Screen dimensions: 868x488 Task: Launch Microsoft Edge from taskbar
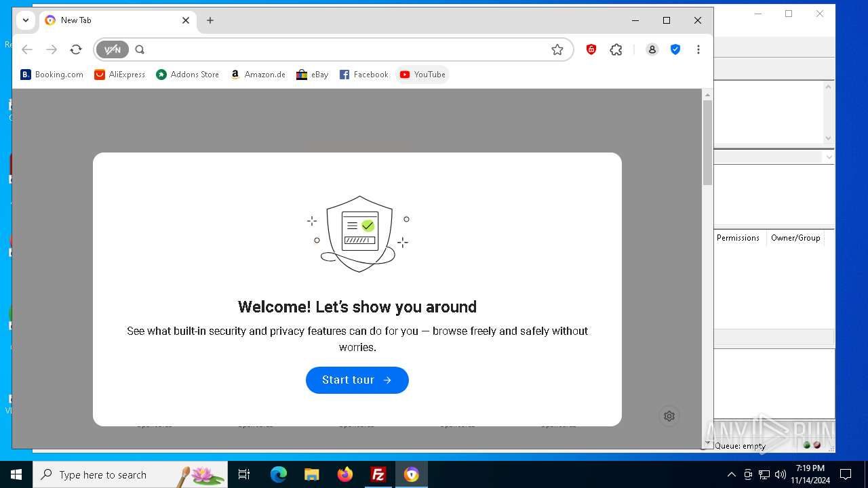pyautogui.click(x=279, y=474)
